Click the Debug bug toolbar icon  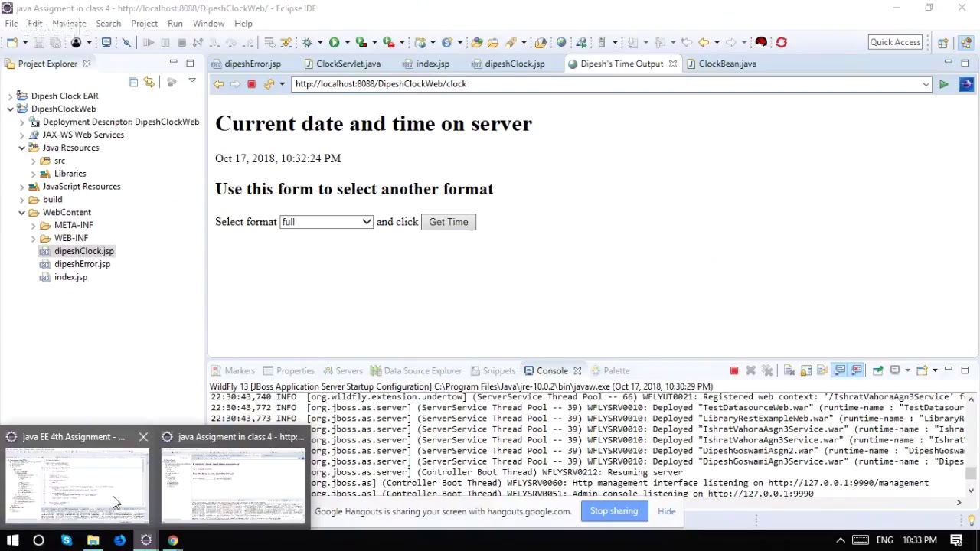click(308, 42)
